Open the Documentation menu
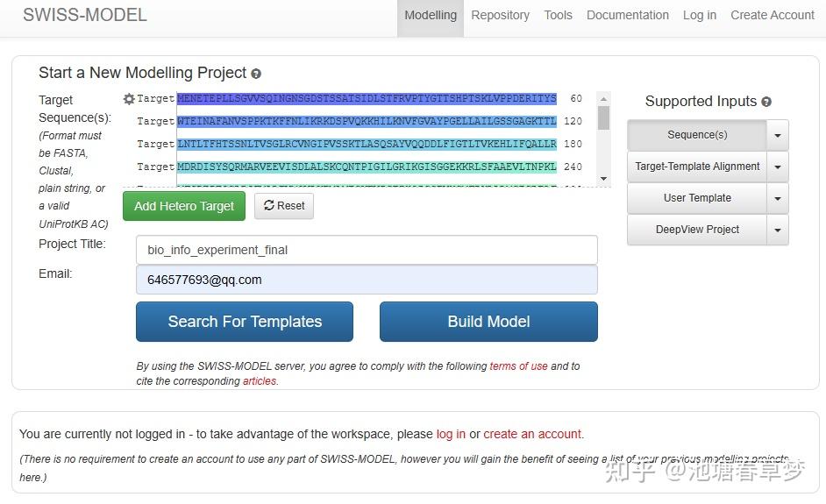Screen dimensions: 826x504 click(628, 15)
